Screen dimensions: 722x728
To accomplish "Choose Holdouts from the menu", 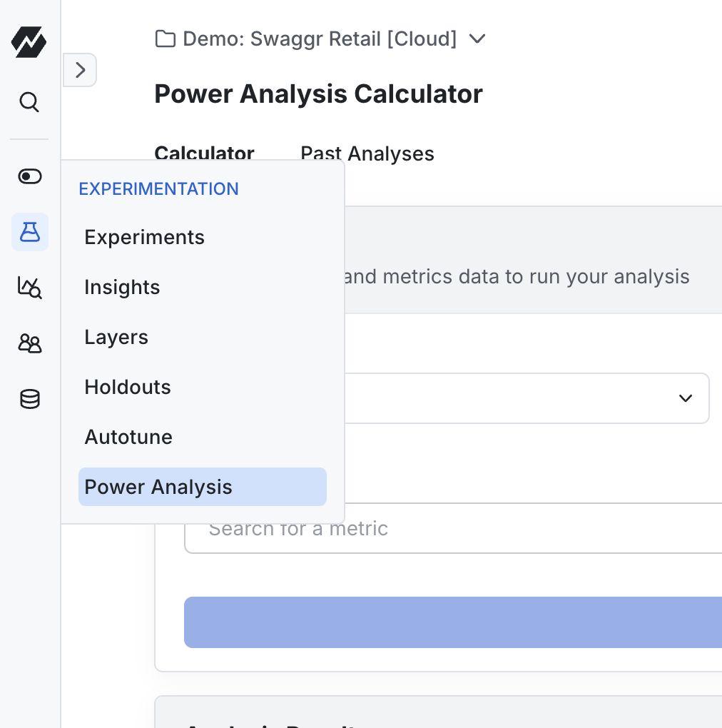I will pos(127,387).
